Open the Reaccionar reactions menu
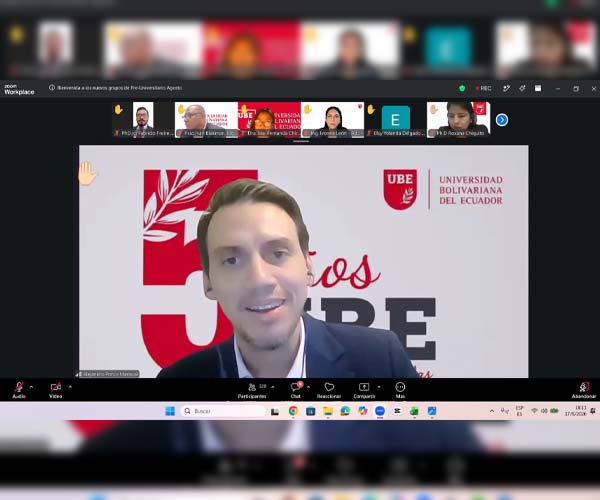Screen dimensions: 600x500 [x=329, y=390]
